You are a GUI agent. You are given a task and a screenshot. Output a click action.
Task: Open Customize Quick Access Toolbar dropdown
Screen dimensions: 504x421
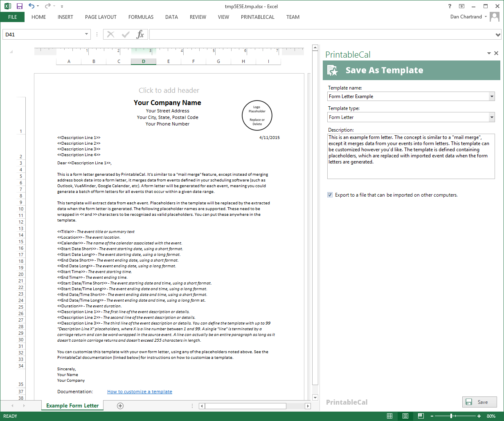coord(62,6)
